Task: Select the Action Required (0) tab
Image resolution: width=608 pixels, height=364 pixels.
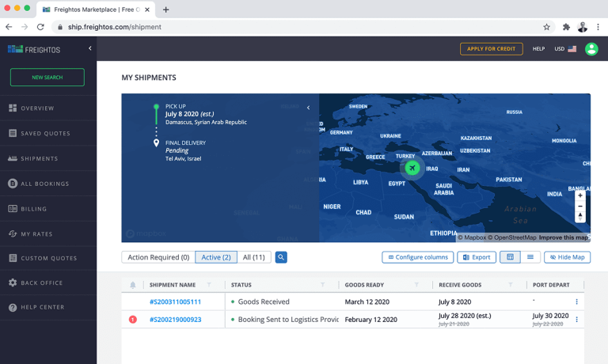Action: point(158,257)
